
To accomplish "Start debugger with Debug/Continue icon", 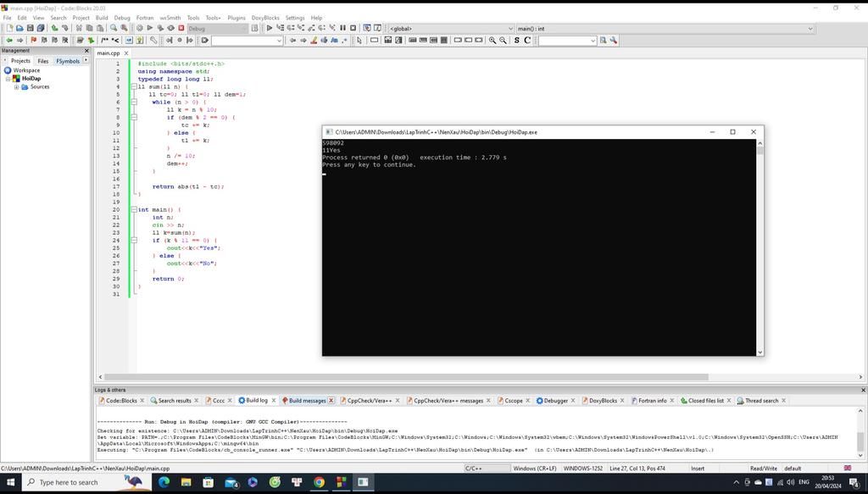I will point(270,28).
